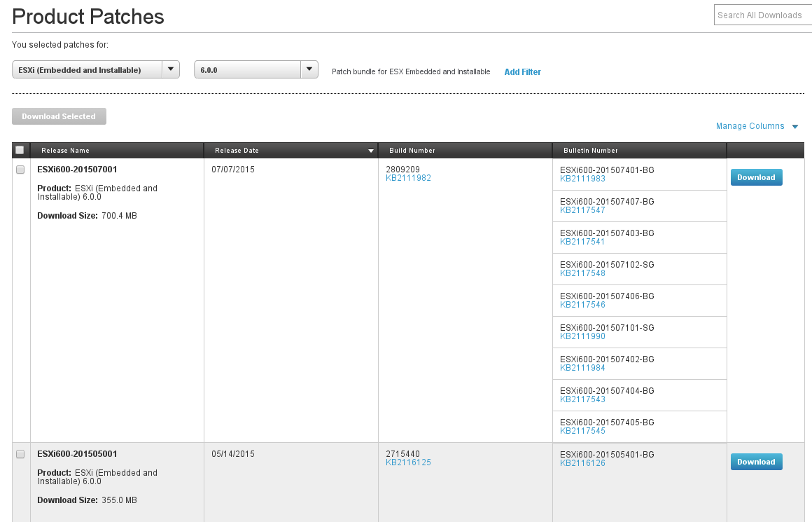Check the ESXi600-201505001 row checkbox
The height and width of the screenshot is (522, 812).
(20, 454)
